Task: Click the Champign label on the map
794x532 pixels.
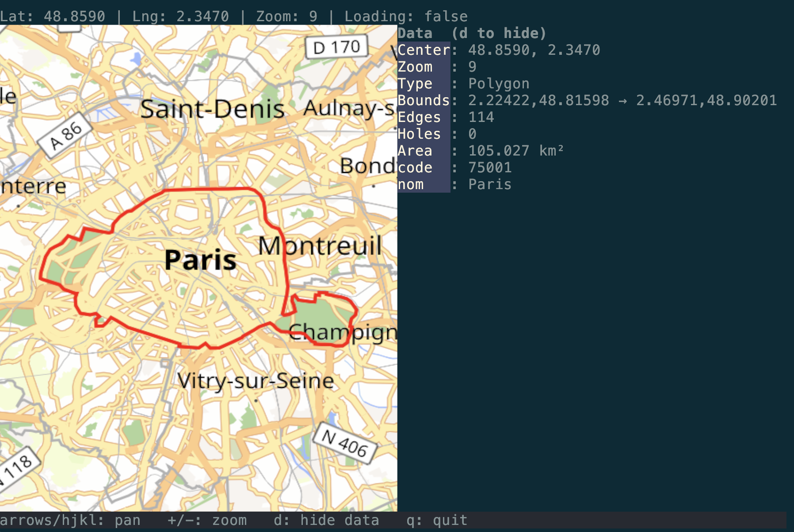Action: pyautogui.click(x=343, y=332)
